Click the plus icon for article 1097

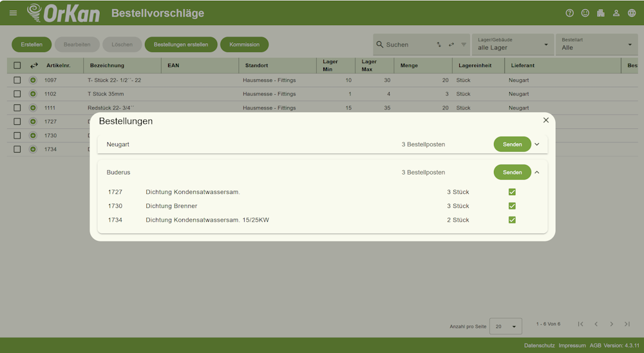[x=33, y=80]
